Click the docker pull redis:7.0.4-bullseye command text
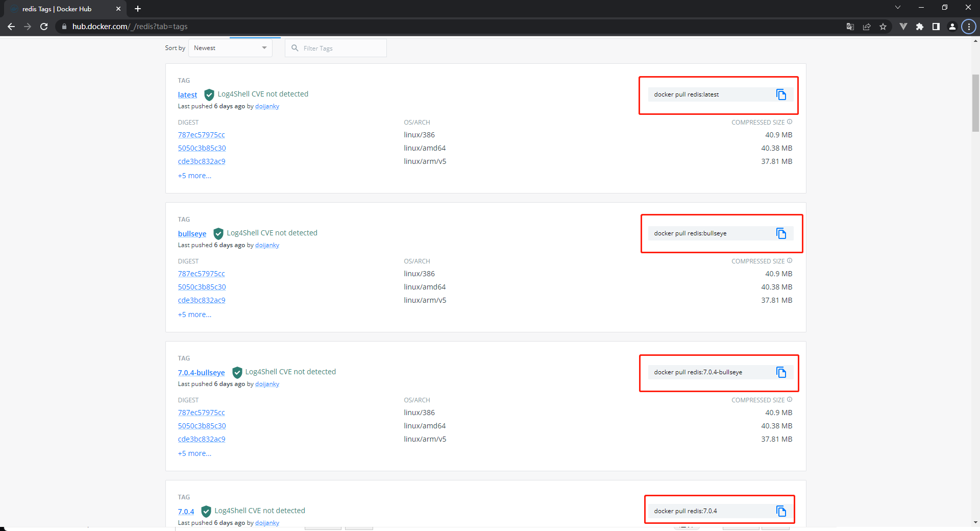Viewport: 980px width, 531px height. tap(698, 372)
